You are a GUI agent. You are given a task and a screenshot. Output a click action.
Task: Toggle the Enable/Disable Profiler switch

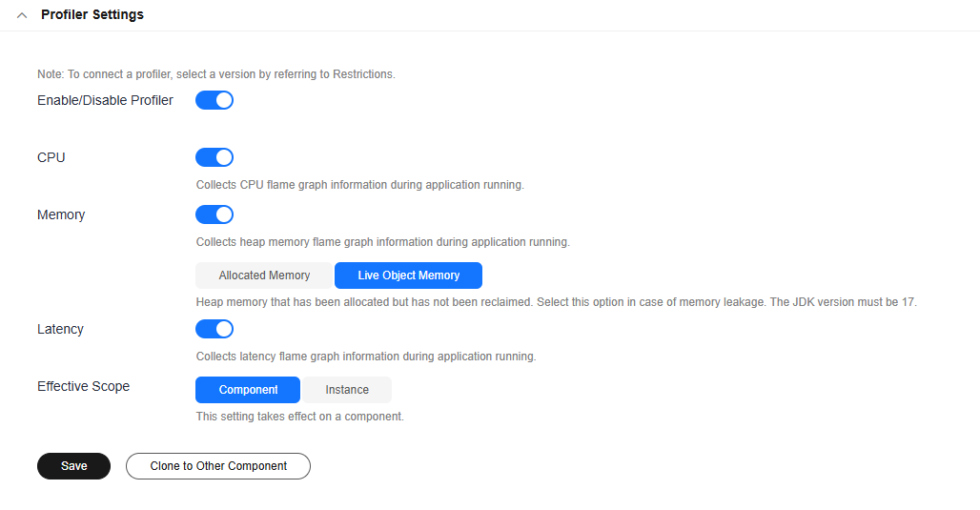[x=214, y=100]
